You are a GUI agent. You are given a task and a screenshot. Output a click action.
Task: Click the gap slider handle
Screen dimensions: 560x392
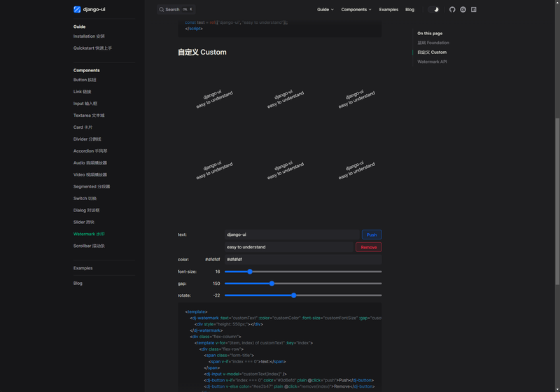coord(272,283)
